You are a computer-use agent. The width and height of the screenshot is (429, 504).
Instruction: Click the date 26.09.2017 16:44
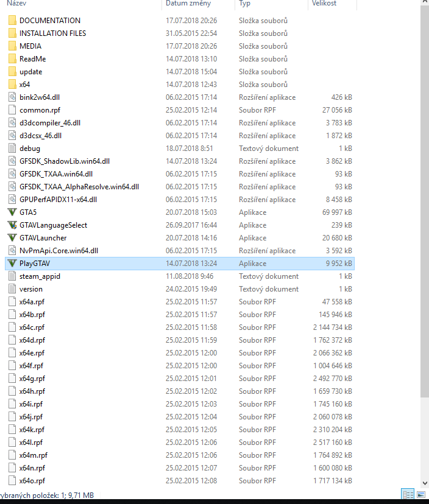click(191, 225)
